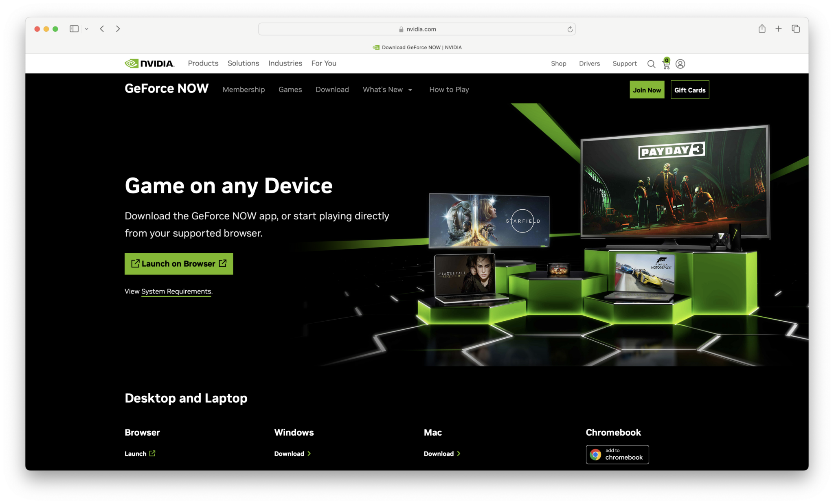Open the Games tab
The image size is (834, 504).
(290, 90)
